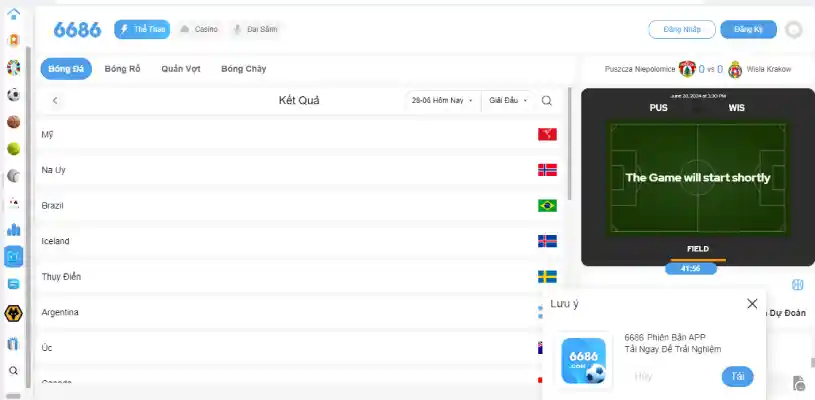The width and height of the screenshot is (815, 400).
Task: Click the PUS team abbreviation in tracker
Action: point(659,108)
